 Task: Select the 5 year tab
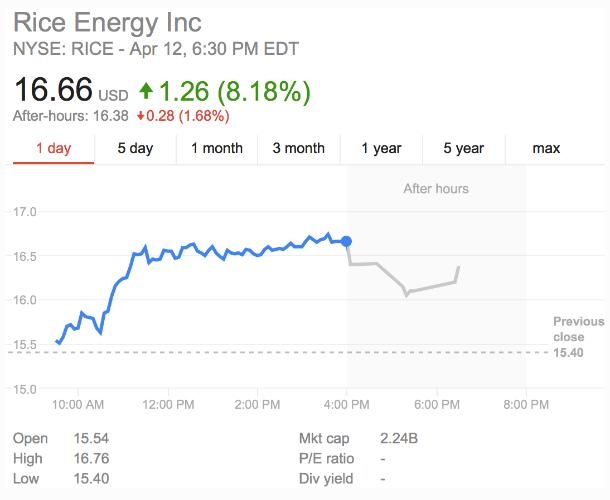[x=463, y=148]
